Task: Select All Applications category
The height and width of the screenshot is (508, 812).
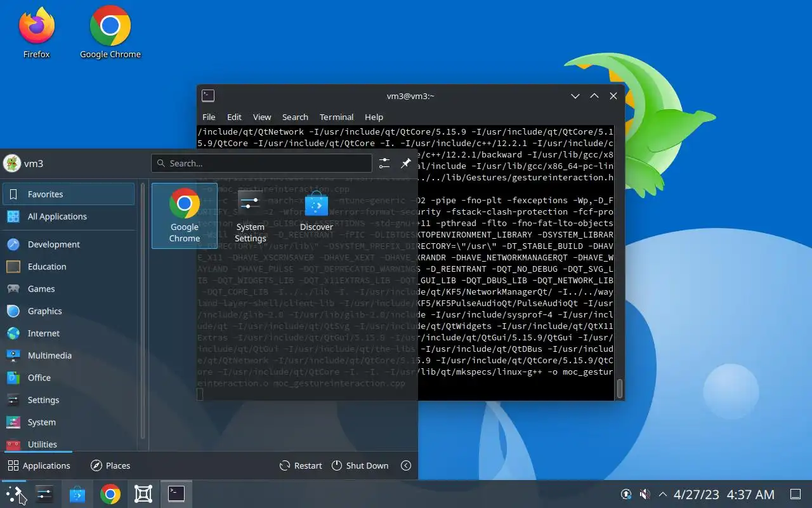Action: point(69,217)
